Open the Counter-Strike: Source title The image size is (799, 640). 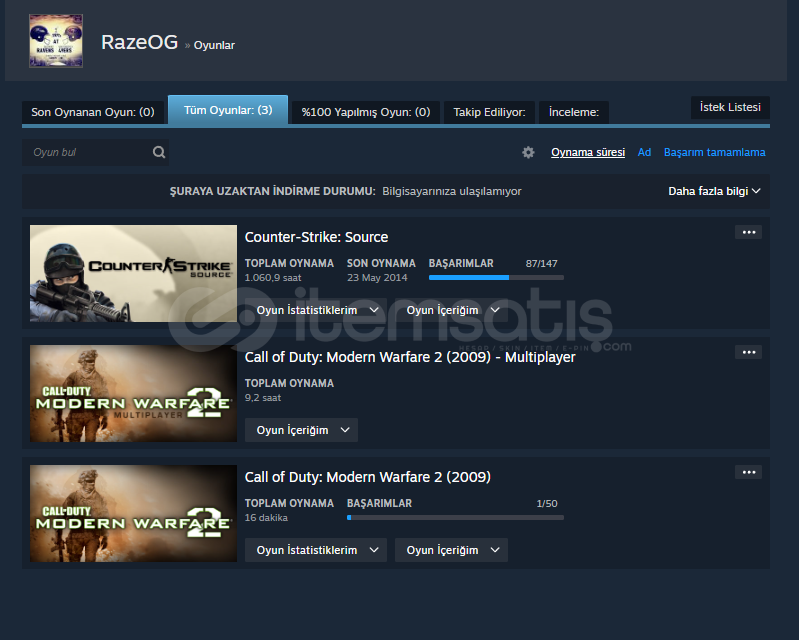pyautogui.click(x=316, y=237)
